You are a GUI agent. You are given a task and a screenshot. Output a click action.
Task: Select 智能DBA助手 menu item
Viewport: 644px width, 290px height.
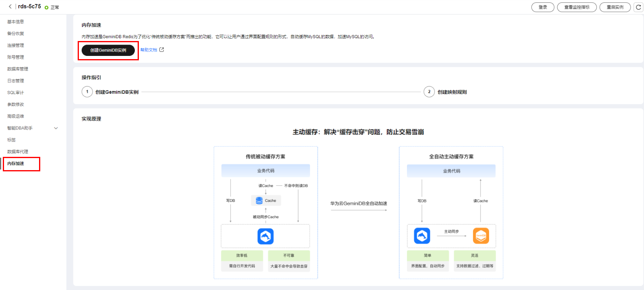pyautogui.click(x=20, y=128)
